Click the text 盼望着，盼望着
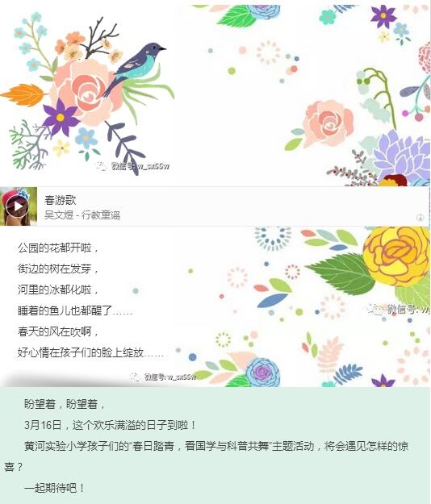The height and width of the screenshot is (504, 431). 65,404
